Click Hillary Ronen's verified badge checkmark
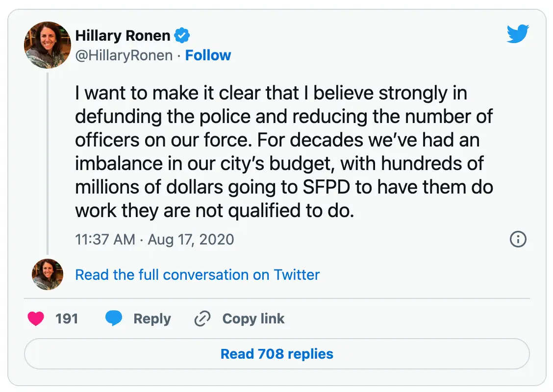Screen dimensions: 553x392 (182, 35)
